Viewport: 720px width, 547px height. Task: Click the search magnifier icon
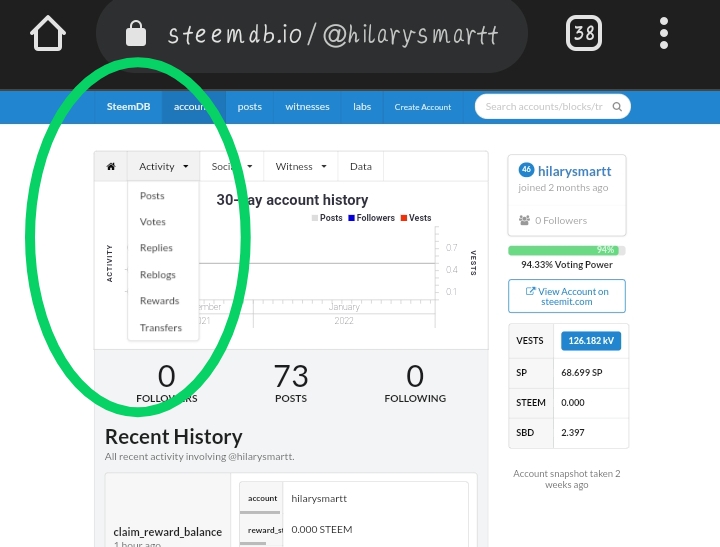(x=617, y=107)
